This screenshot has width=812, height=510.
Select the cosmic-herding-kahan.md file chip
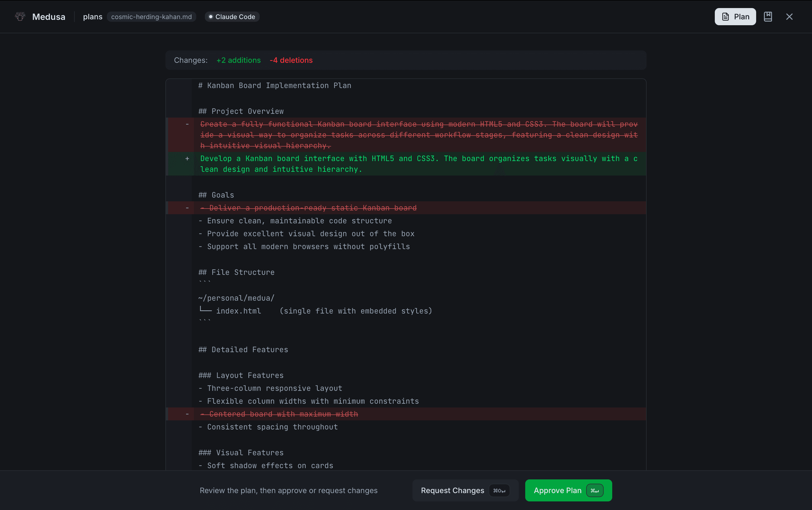[151, 17]
